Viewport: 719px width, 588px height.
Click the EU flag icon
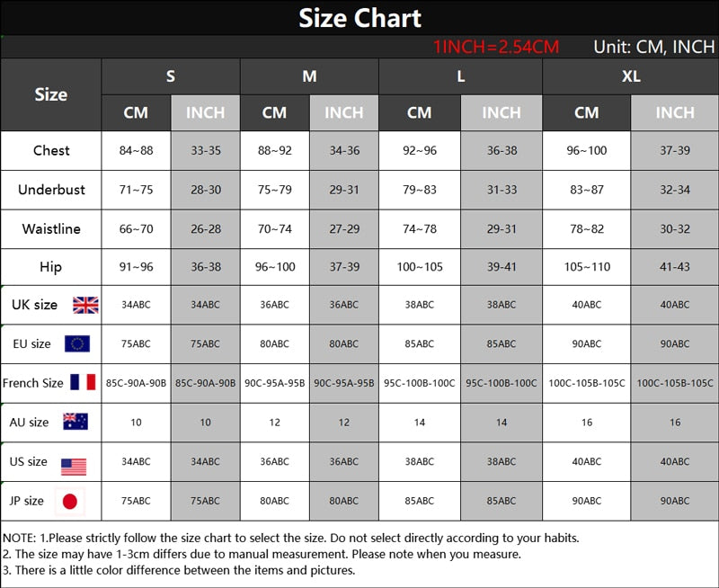coord(77,343)
